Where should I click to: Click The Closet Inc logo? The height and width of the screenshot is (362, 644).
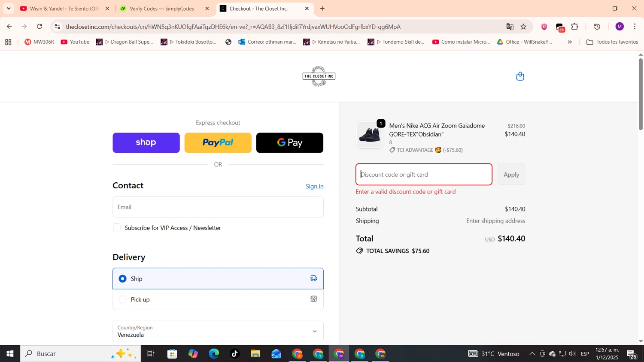coord(319,76)
